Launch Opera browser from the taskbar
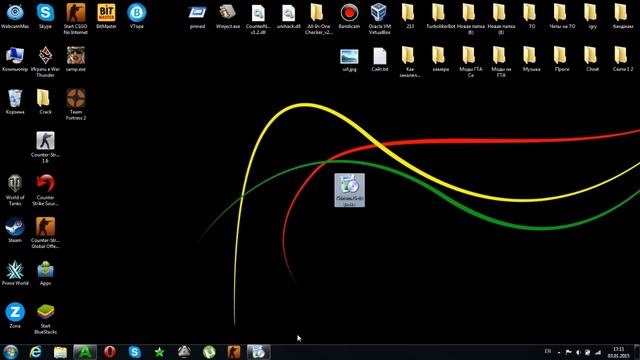This screenshot has width=640, height=360. pyautogui.click(x=109, y=352)
